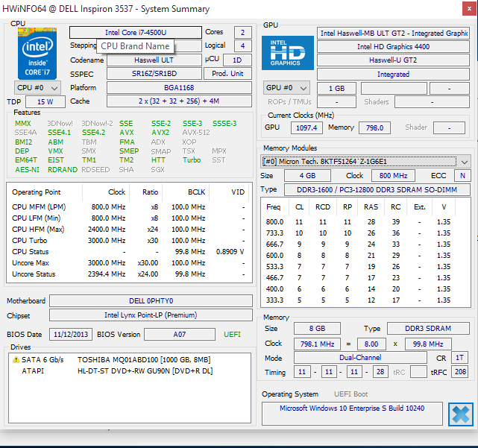
Task: Click the Integrated GPU type field
Action: pos(393,74)
